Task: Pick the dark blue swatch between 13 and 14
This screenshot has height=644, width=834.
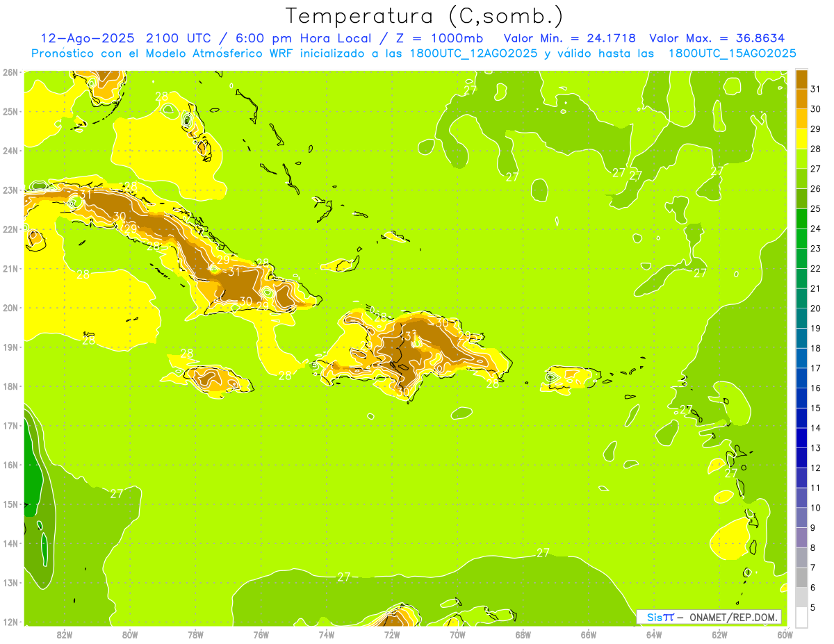Action: click(x=801, y=438)
